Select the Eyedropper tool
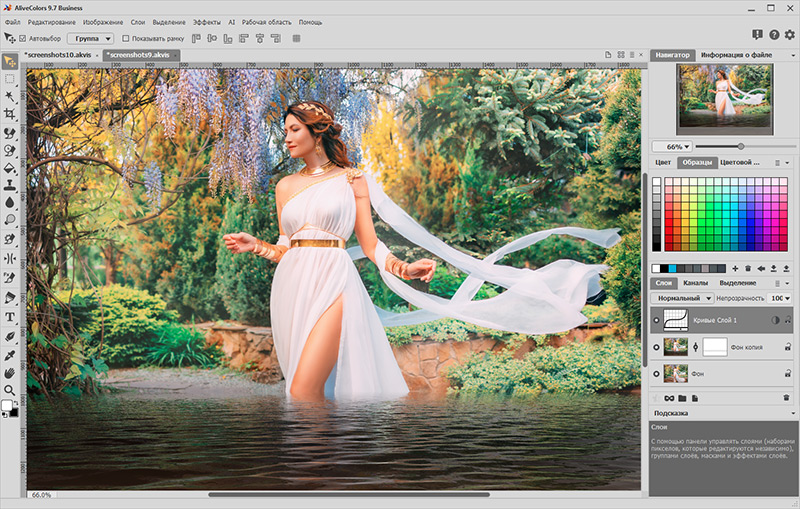Viewport: 800px width, 509px height. 10,355
